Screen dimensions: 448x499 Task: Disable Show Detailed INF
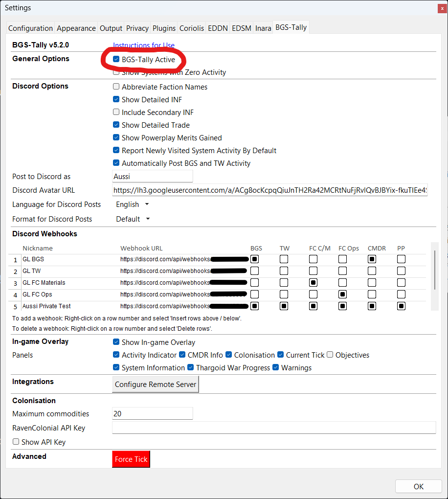pos(116,99)
